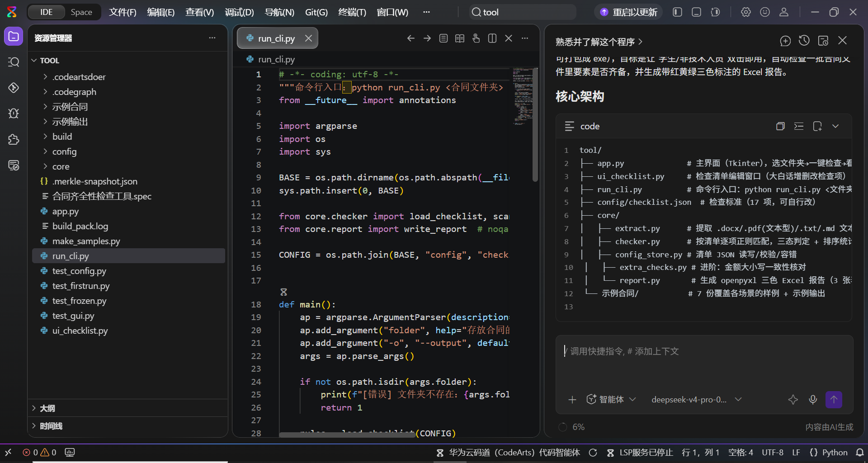The height and width of the screenshot is (463, 868).
Task: Click the editor horizontal scrollbar
Action: (347, 435)
